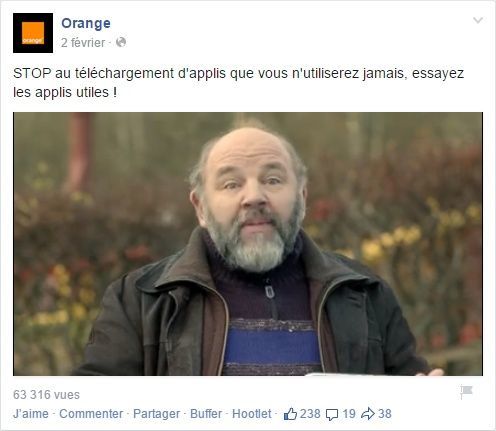The image size is (496, 431).
Task: Click the share arrow icon
Action: (368, 414)
